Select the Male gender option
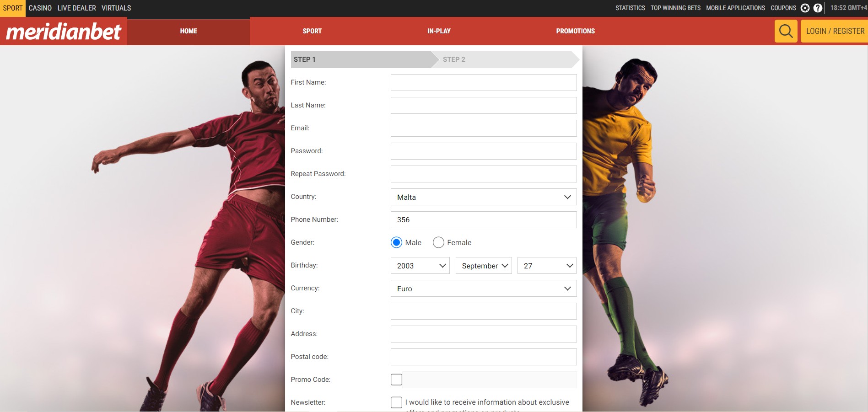Viewport: 868px width, 412px height. click(x=396, y=242)
